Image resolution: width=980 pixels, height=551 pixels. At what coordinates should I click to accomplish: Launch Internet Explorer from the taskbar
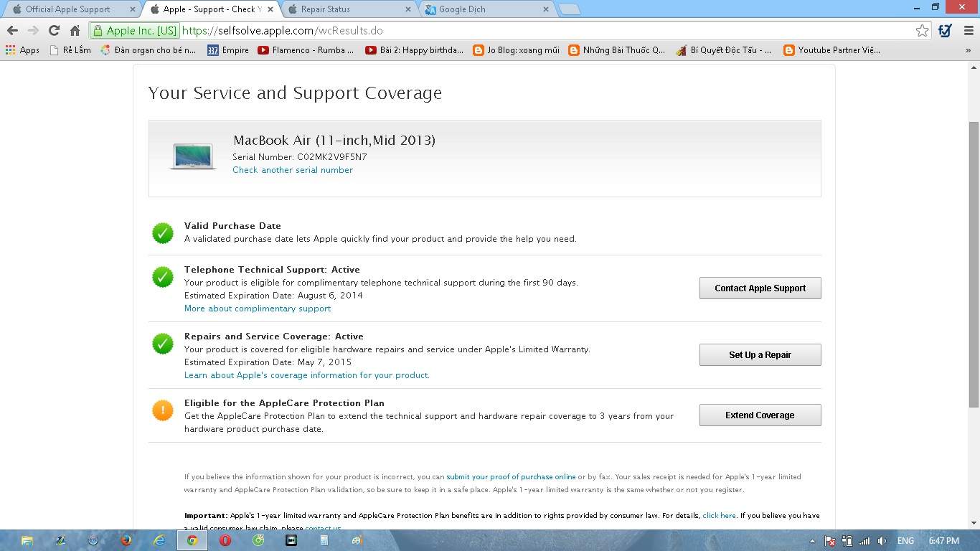[159, 540]
